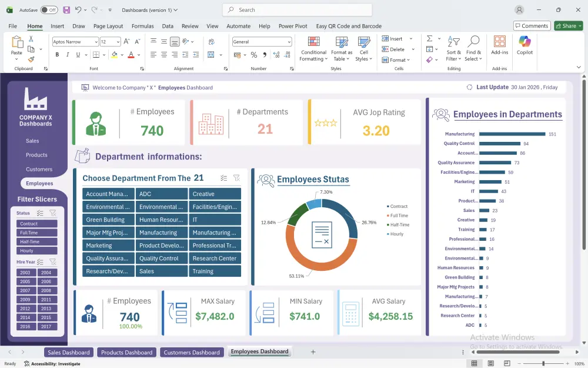Click the Share button

[x=567, y=25]
